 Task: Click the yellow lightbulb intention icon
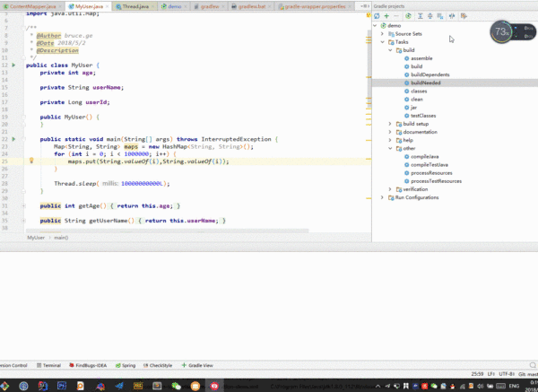point(30,161)
